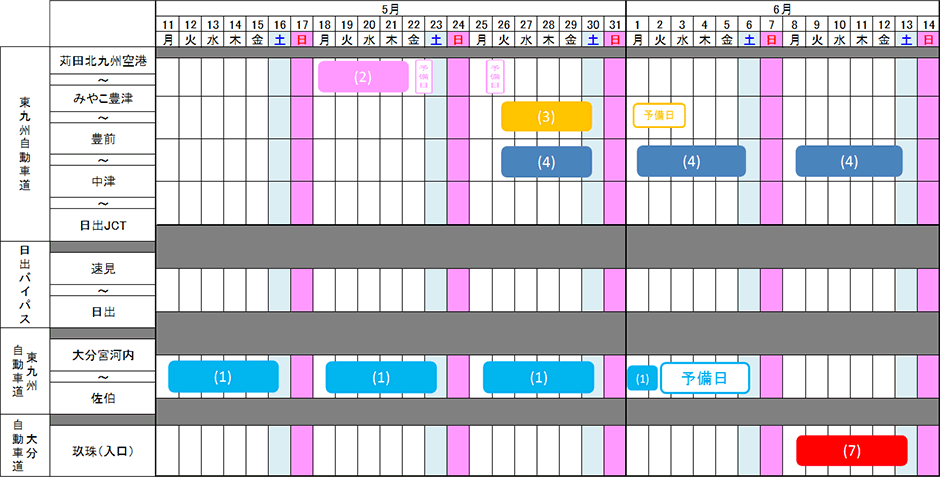Click the みやこ豊津 row label
The height and width of the screenshot is (477, 940).
tap(103, 99)
